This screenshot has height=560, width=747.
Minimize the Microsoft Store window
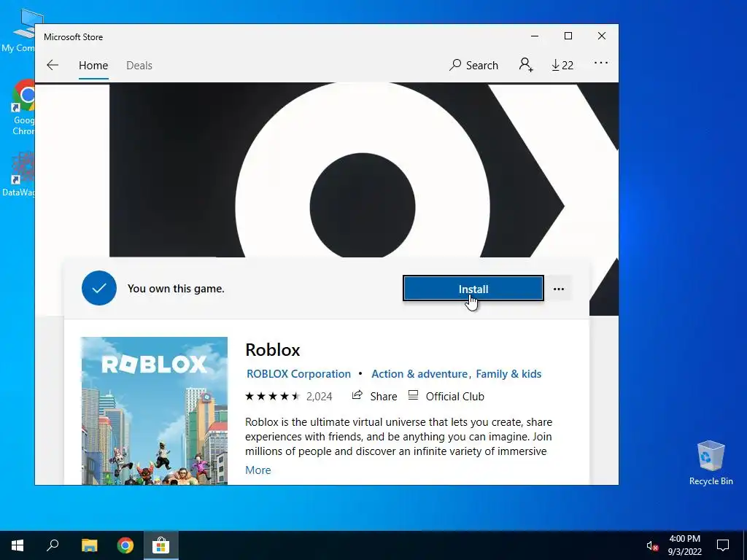pos(535,36)
